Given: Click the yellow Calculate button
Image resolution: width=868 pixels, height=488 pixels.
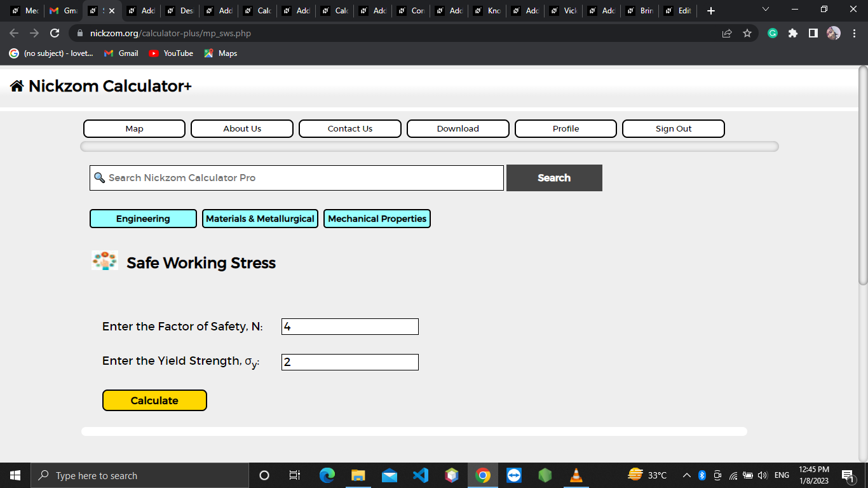Looking at the screenshot, I should click(154, 400).
